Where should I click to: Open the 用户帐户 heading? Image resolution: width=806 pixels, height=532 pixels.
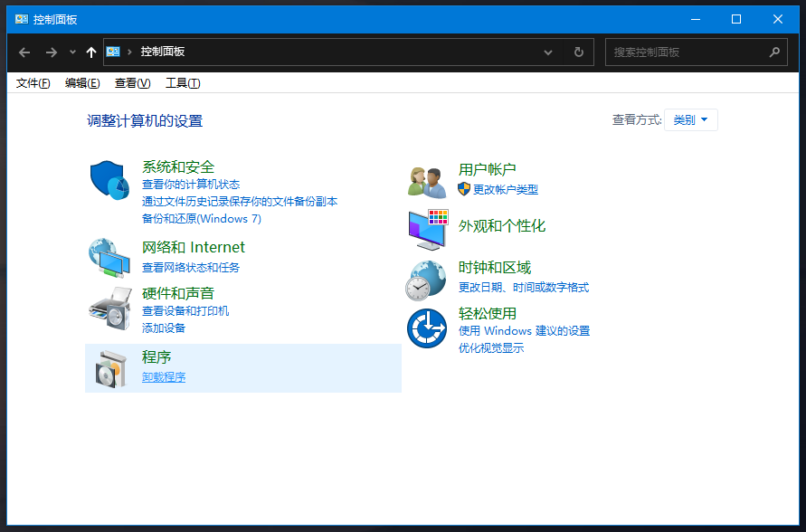pyautogui.click(x=488, y=169)
